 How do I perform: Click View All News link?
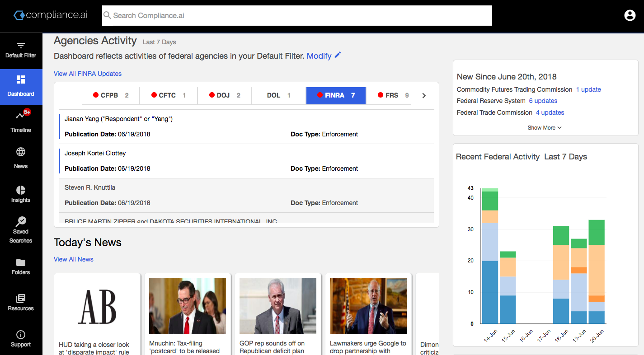tap(74, 259)
